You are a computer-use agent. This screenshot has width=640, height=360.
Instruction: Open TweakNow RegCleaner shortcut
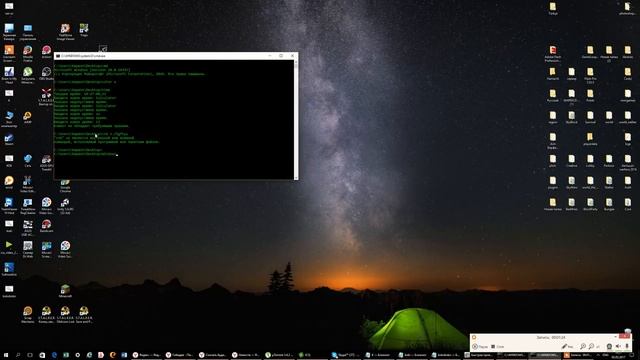click(28, 205)
